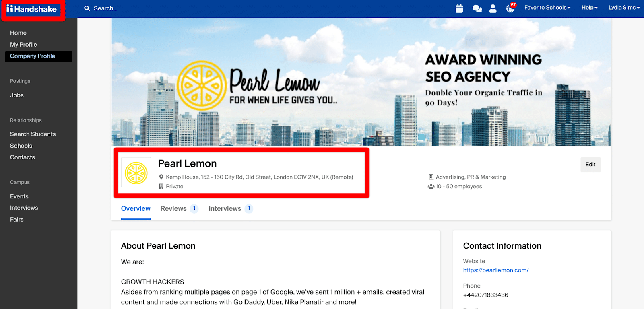Click the 10 - 50 employees text
Viewport: 644px width, 309px height.
(x=459, y=186)
